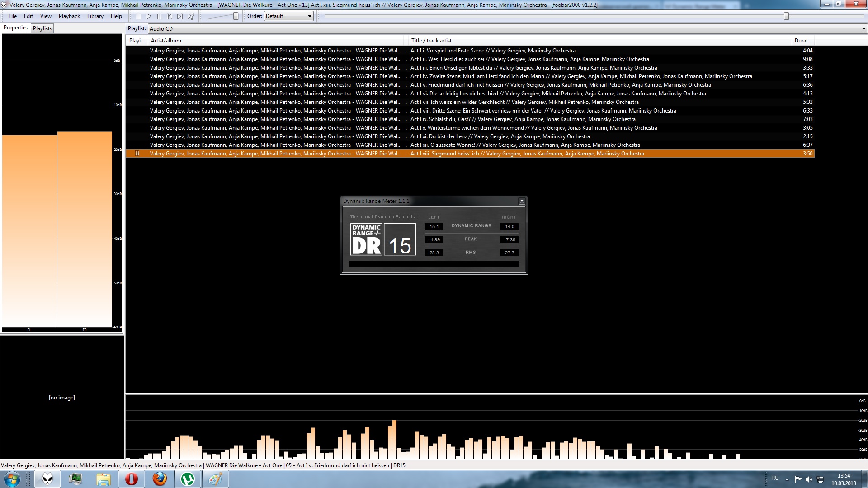Open the system volume speaker icon
The image size is (868, 488).
point(809,479)
